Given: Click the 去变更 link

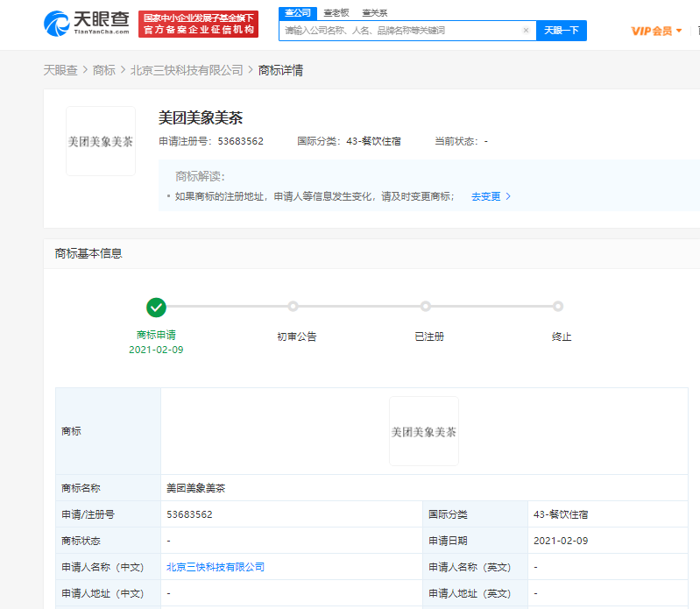Looking at the screenshot, I should [x=485, y=196].
